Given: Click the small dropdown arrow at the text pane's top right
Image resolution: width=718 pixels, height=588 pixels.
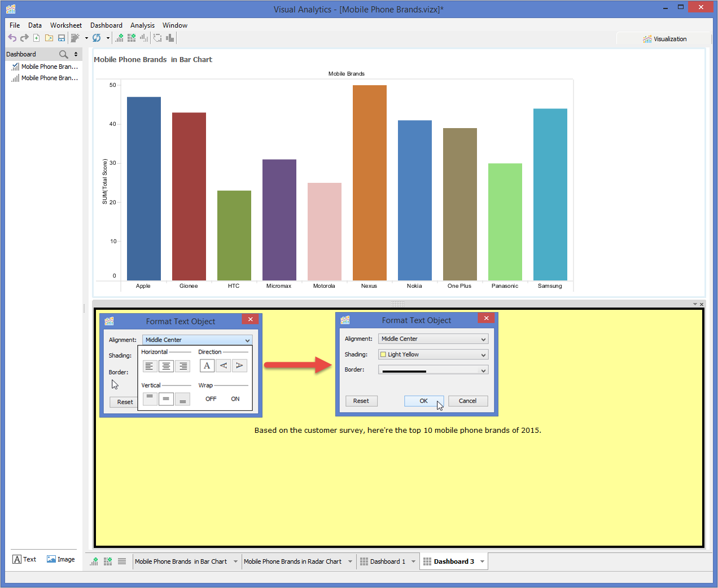Looking at the screenshot, I should (x=695, y=304).
